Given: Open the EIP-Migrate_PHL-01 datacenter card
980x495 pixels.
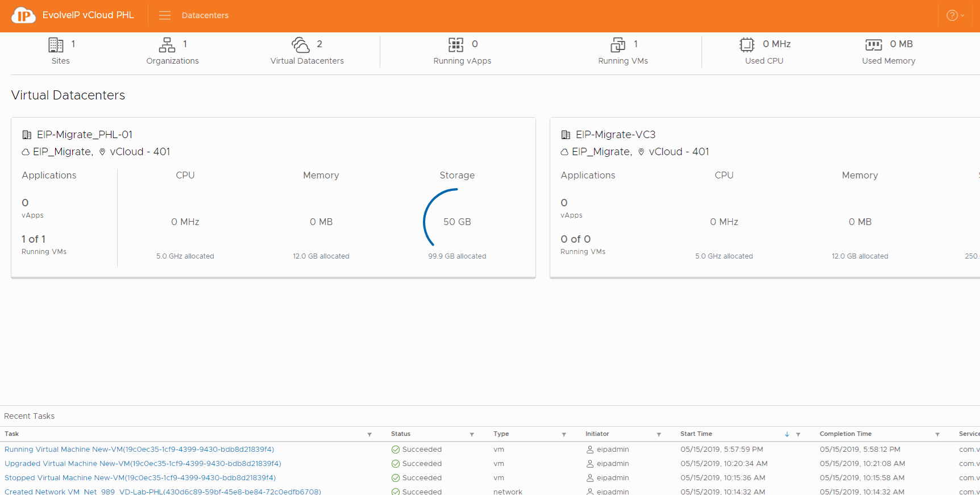Looking at the screenshot, I should coord(85,135).
